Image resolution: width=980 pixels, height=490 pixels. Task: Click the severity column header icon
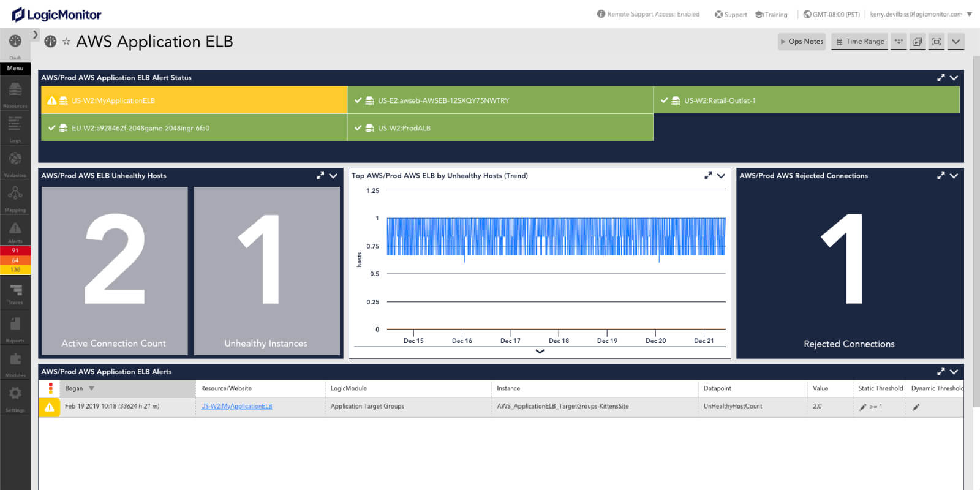pos(50,388)
